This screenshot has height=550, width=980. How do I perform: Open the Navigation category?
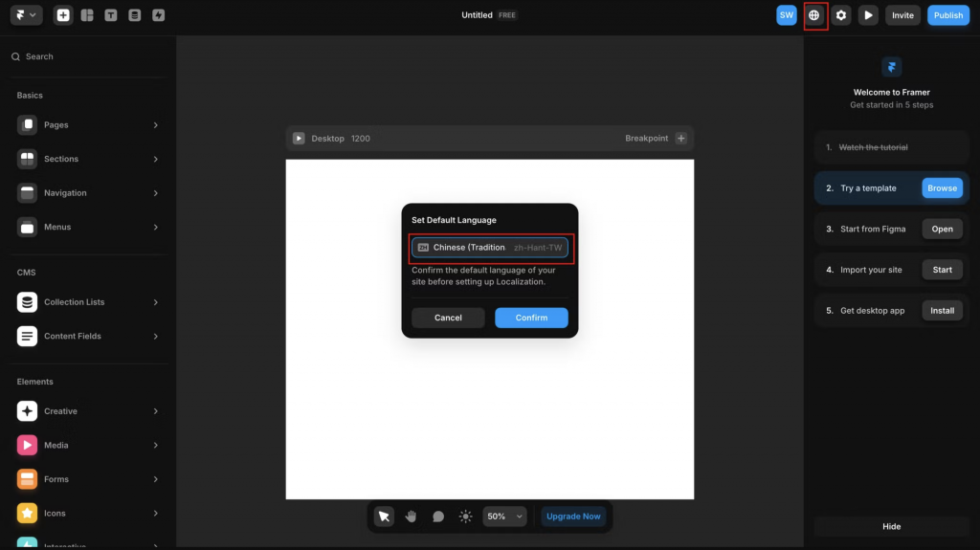88,193
